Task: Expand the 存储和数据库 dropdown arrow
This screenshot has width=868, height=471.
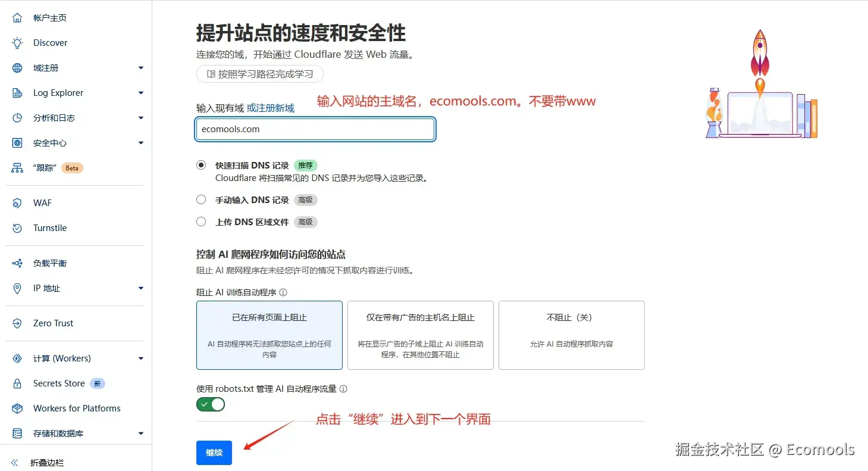Action: [141, 433]
